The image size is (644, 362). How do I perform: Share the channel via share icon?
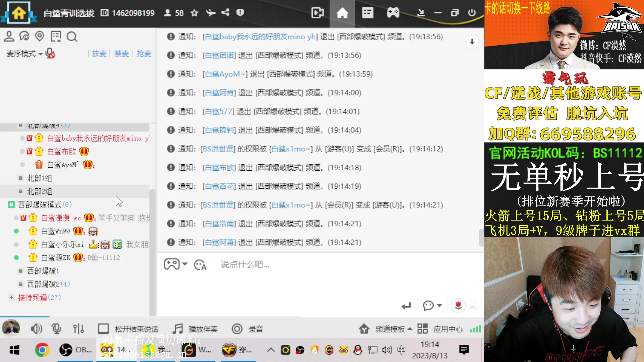coord(225,12)
